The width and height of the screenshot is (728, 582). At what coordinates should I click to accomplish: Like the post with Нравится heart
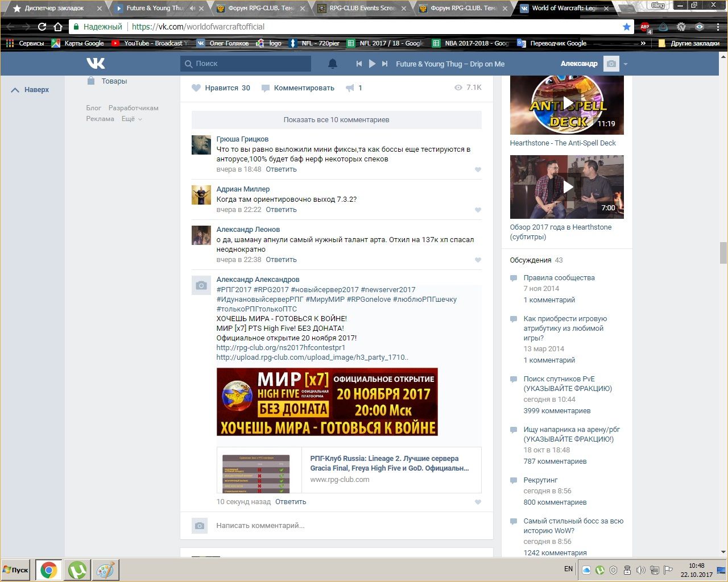pyautogui.click(x=197, y=88)
